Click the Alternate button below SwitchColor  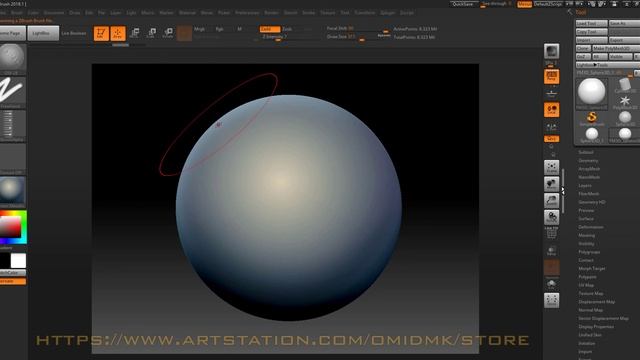coord(13,281)
